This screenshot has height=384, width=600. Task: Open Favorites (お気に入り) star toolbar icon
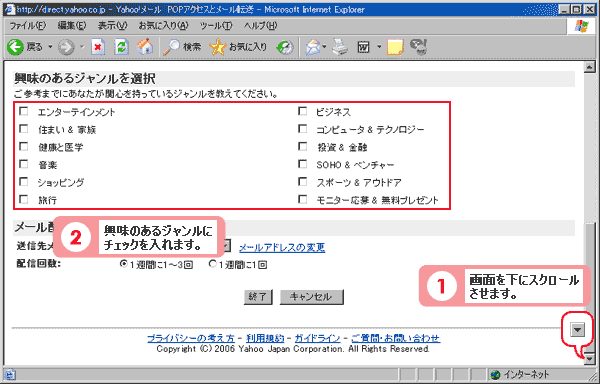click(217, 47)
